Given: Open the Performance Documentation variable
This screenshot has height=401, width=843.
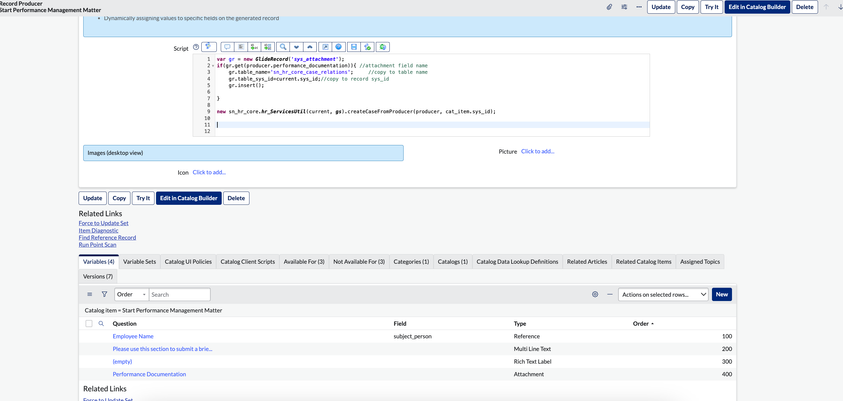Looking at the screenshot, I should (149, 374).
